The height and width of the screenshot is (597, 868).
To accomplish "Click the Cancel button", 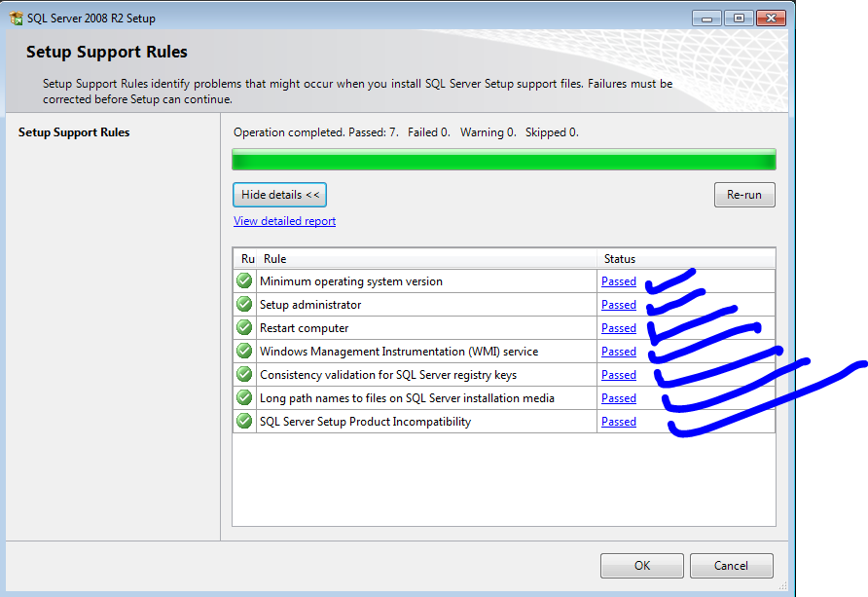I will pos(731,566).
